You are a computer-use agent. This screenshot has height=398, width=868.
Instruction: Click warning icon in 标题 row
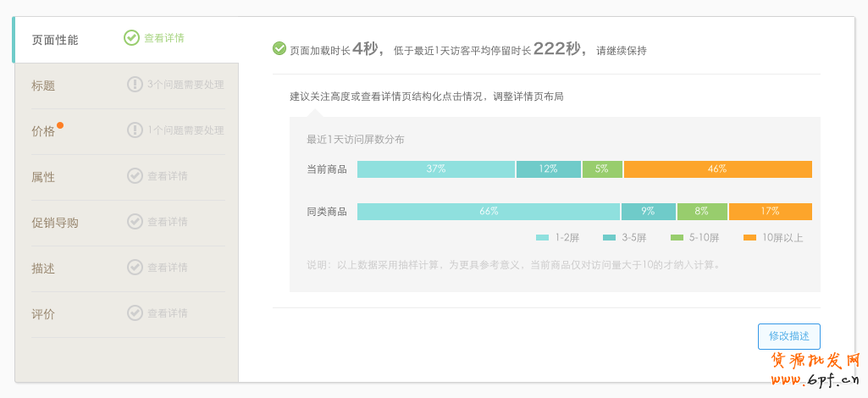tap(135, 85)
